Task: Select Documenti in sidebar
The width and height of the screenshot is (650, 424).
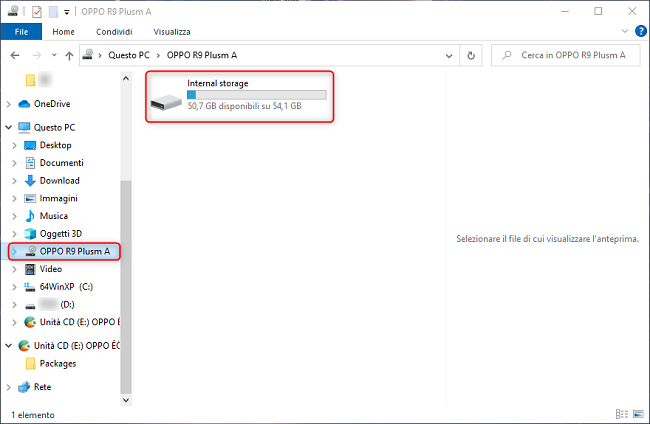Action: coord(61,163)
